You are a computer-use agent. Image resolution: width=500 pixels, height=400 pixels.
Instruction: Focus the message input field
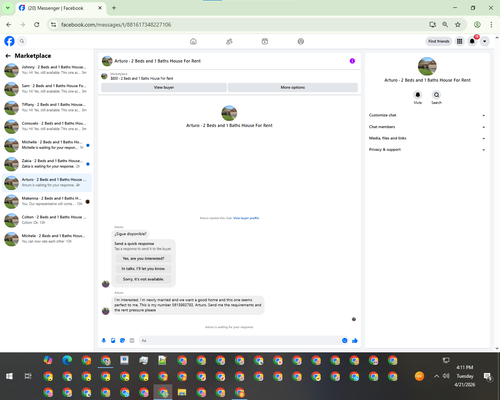[240, 340]
